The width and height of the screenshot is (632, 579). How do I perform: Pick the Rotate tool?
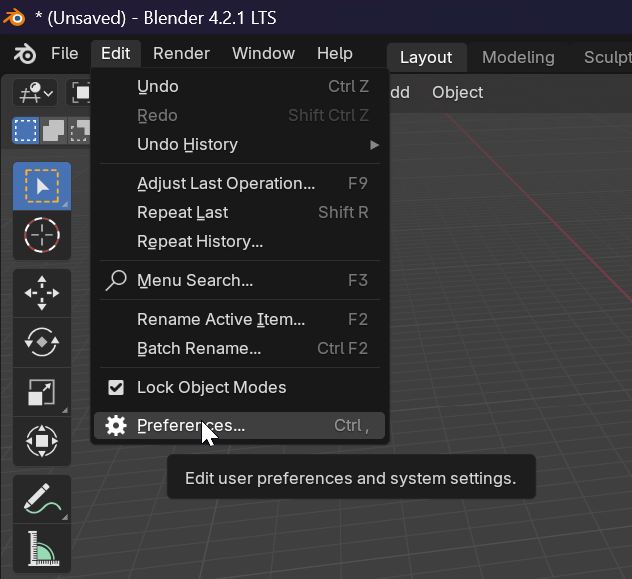click(42, 342)
